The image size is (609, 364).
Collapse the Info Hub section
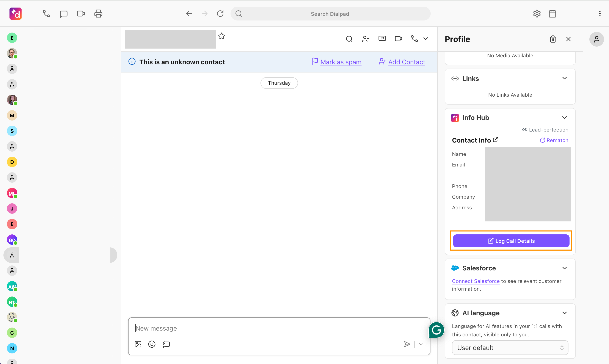pyautogui.click(x=565, y=118)
